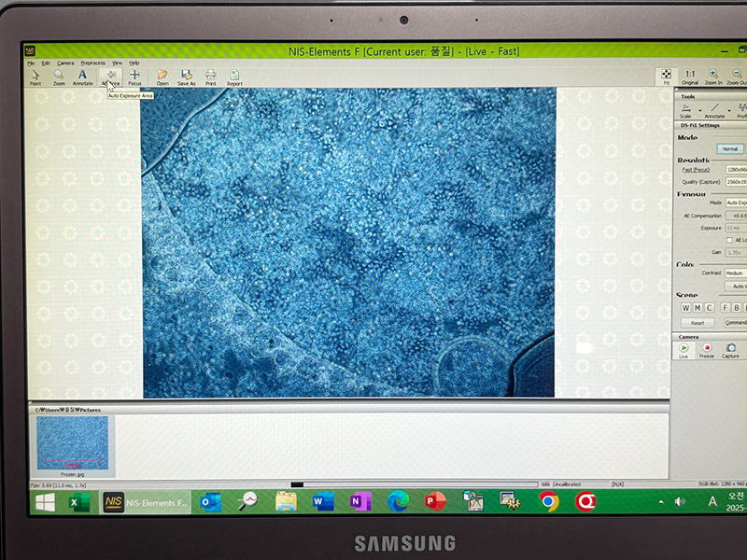Open the exposure Mode dropdown

(x=736, y=202)
